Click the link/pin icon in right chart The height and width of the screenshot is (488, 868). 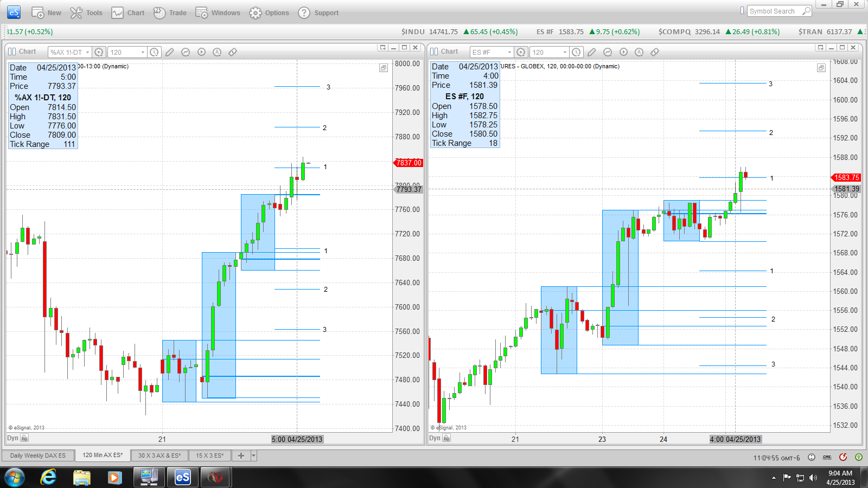655,52
